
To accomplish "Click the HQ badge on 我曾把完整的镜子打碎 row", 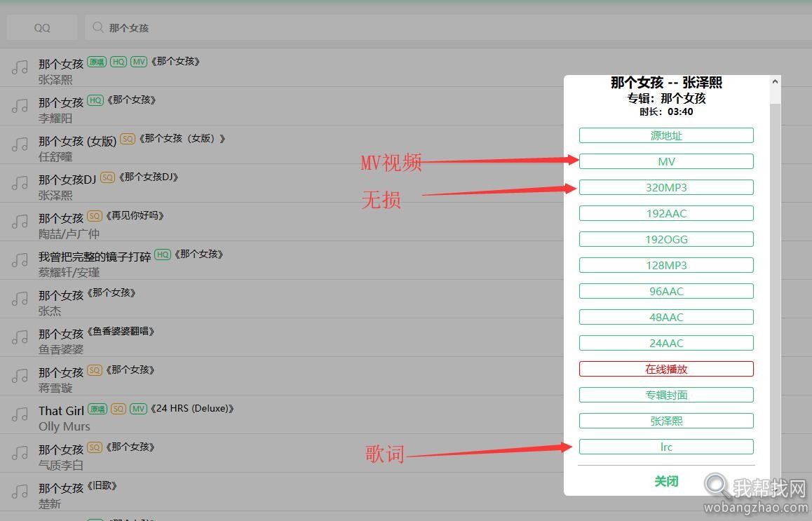I will [163, 255].
